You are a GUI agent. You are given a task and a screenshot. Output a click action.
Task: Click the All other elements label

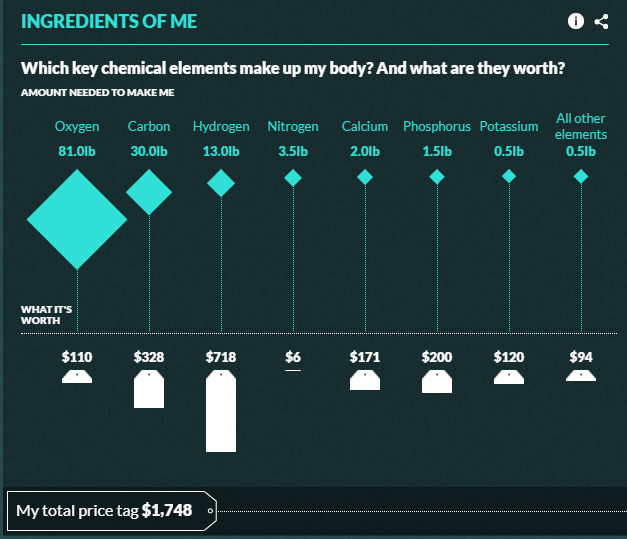tap(581, 126)
